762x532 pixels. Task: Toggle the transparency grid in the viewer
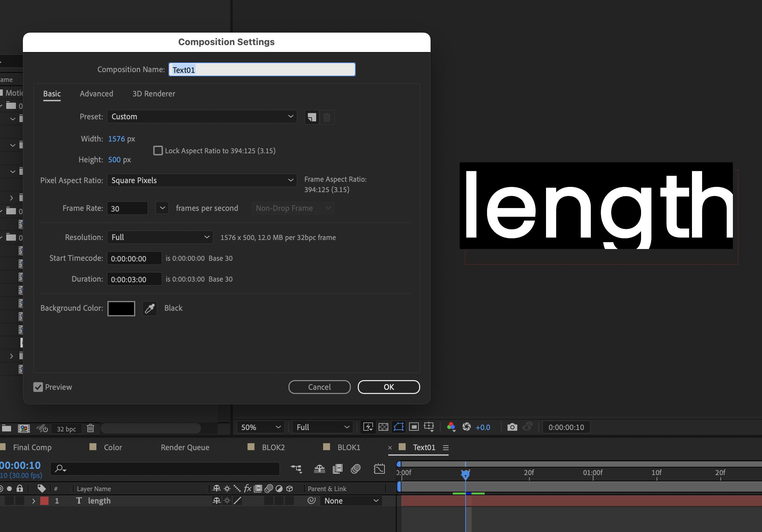[x=383, y=427]
